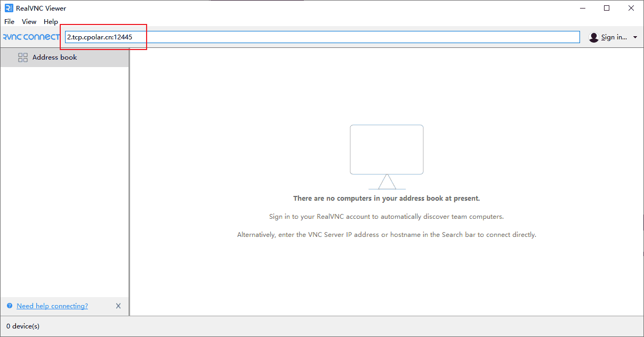Viewport: 644px width, 337px height.
Task: Click the RealVNC Viewer title bar icon
Action: (x=9, y=8)
